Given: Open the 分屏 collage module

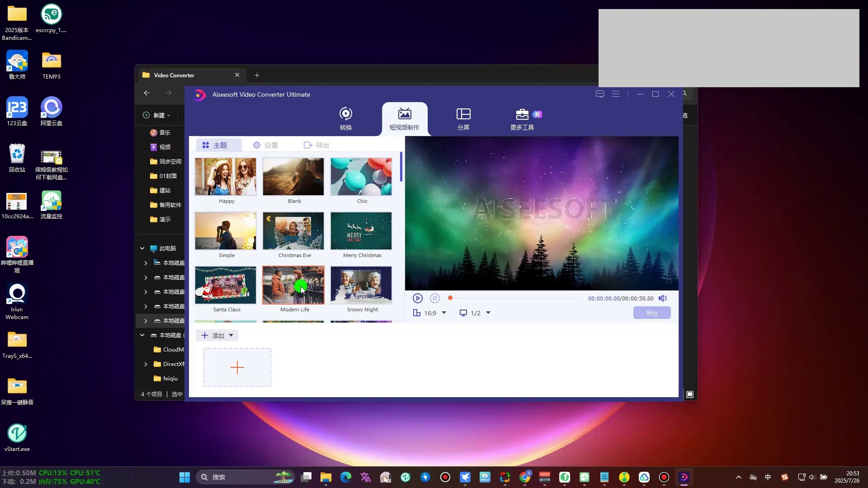Looking at the screenshot, I should (463, 118).
